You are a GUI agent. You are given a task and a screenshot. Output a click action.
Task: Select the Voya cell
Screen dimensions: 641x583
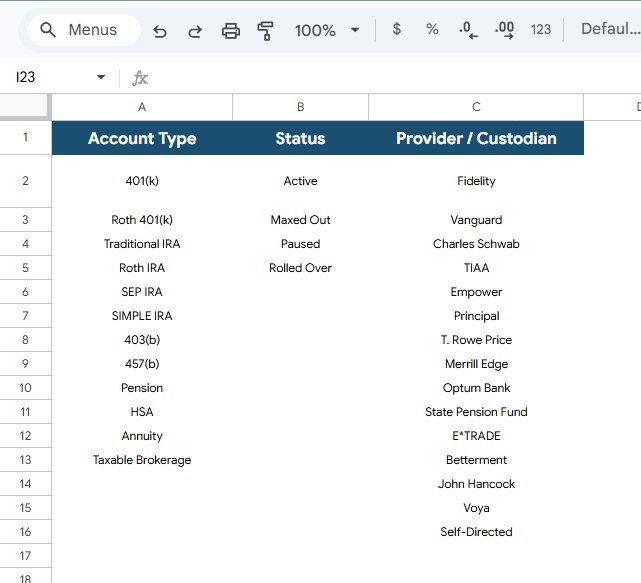point(476,508)
